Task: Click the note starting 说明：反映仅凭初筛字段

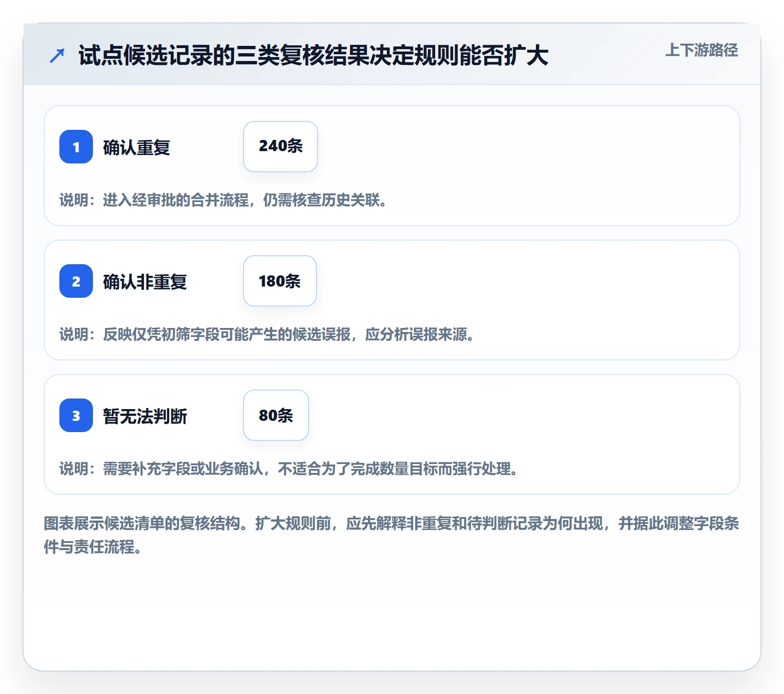Action: click(267, 334)
